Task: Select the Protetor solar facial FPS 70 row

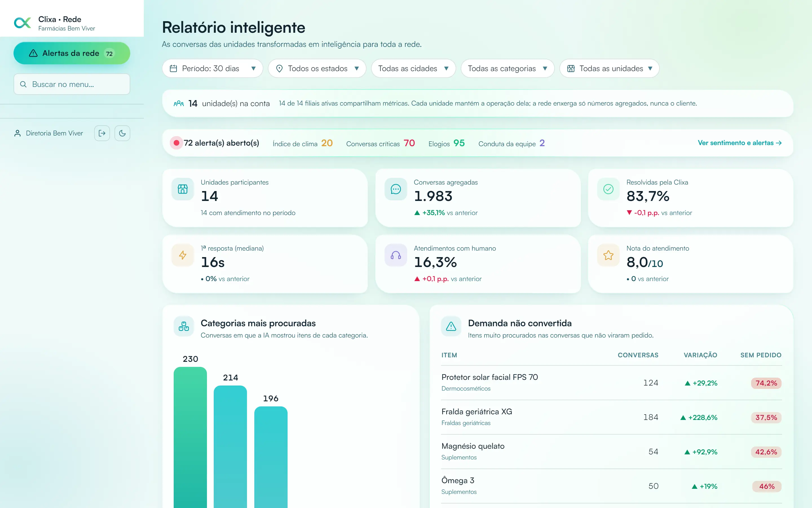Action: (611, 383)
